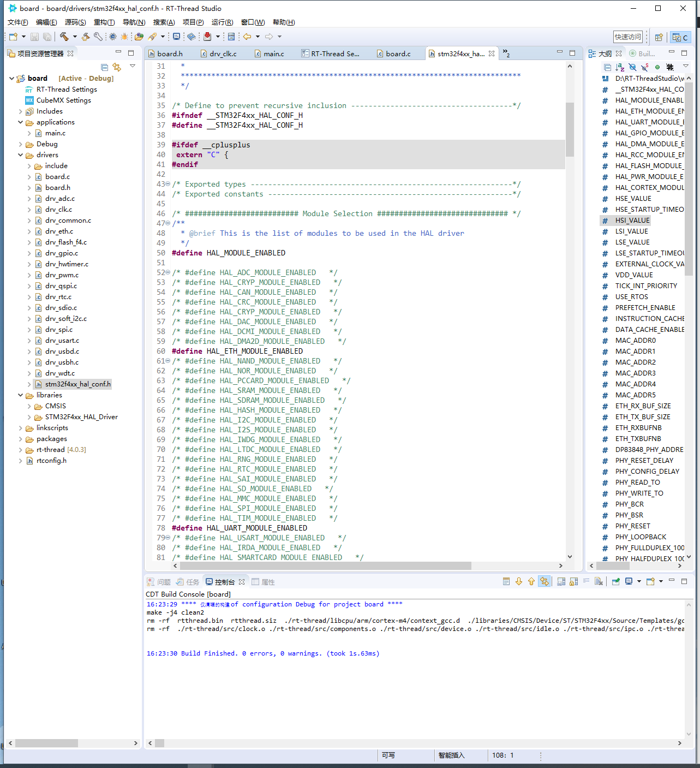
Task: Expand the Debug folder
Action: [20, 144]
